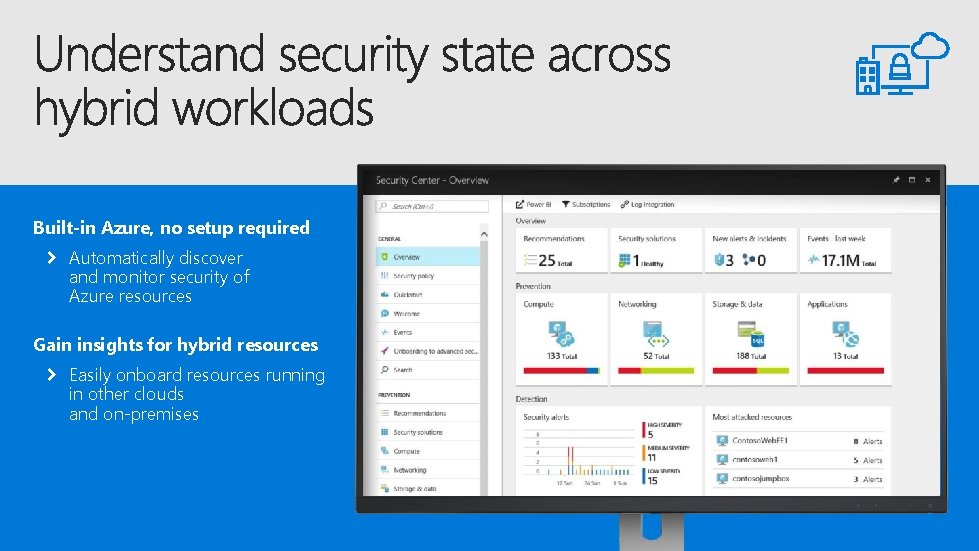
Task: Click the Overview shield icon in sidebar
Action: tap(385, 256)
